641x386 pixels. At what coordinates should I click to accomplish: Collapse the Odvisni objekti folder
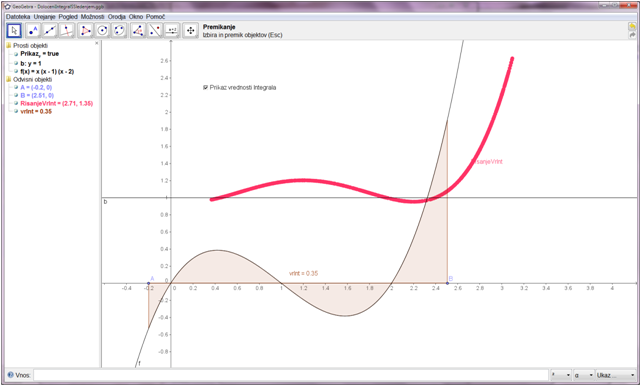(x=9, y=79)
